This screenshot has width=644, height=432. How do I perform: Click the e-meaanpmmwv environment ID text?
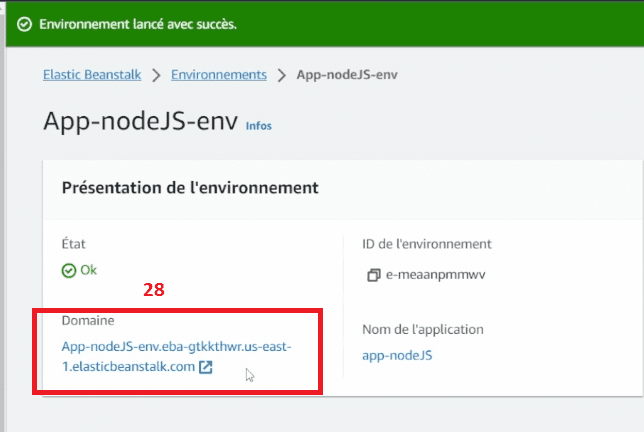pyautogui.click(x=435, y=274)
